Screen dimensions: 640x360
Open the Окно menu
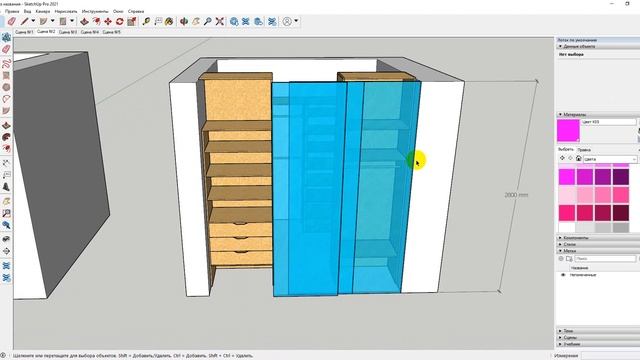click(118, 11)
